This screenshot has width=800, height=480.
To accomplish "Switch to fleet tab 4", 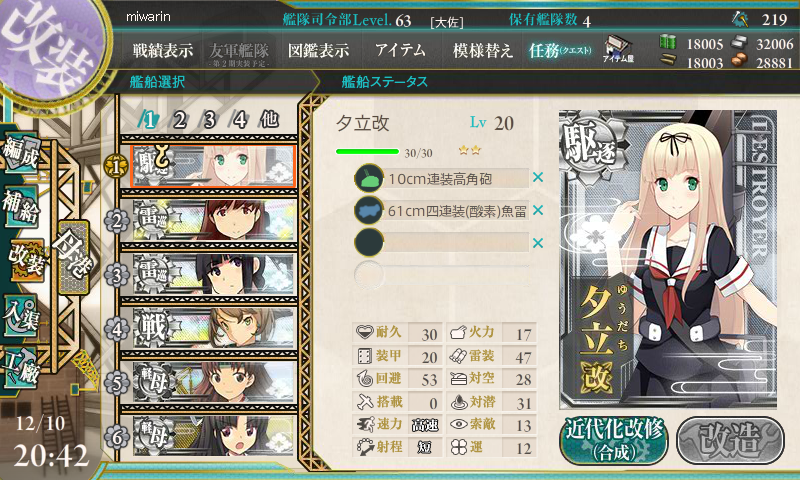I will 240,120.
